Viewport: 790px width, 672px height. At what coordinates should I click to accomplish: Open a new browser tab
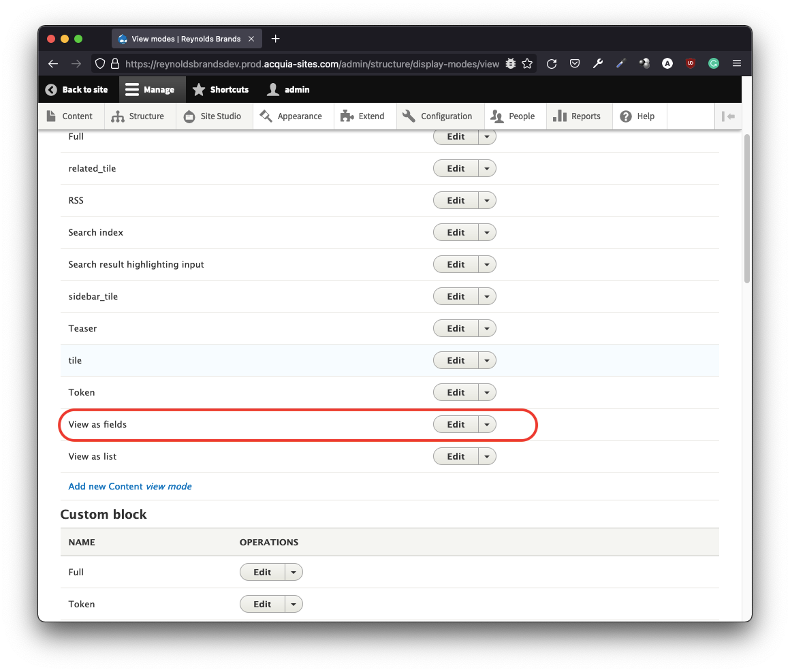[x=275, y=39]
